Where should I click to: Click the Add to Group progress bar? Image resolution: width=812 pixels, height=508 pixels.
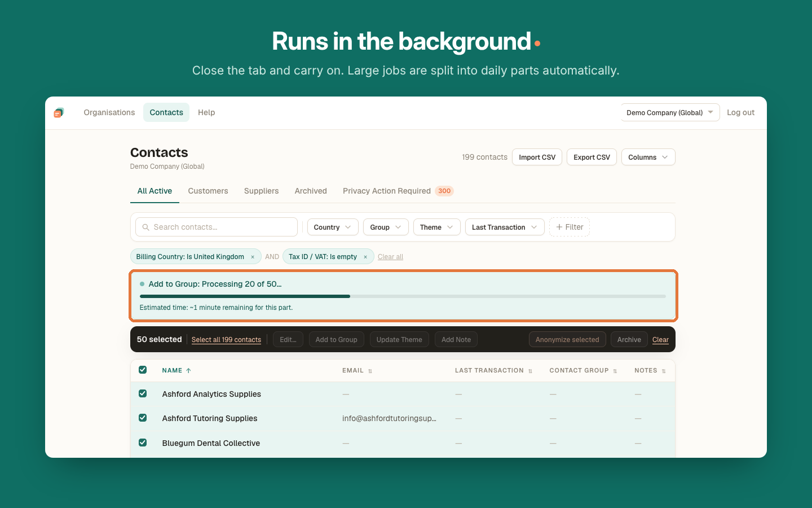[x=403, y=296]
